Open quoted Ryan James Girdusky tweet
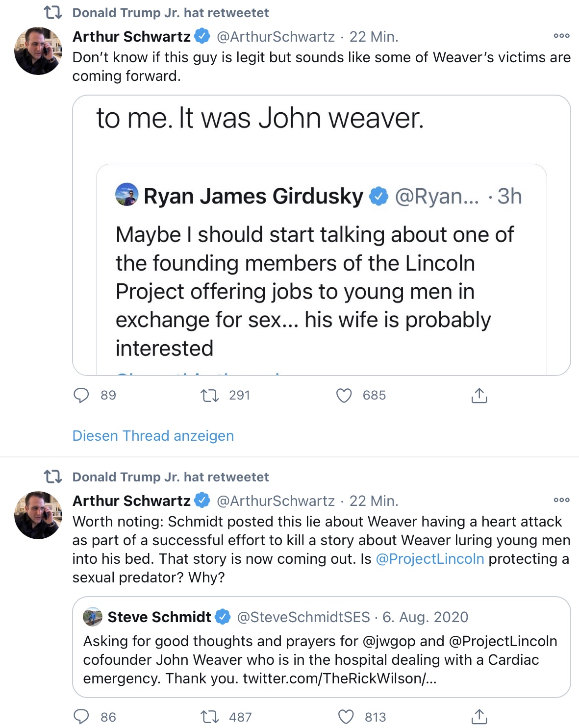 pyautogui.click(x=321, y=270)
